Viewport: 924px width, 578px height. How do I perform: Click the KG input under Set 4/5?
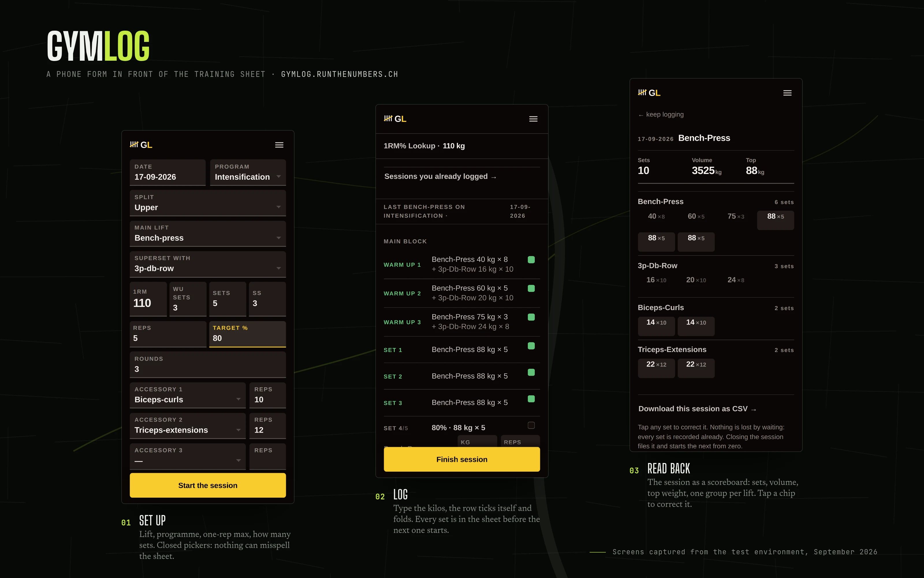(477, 441)
